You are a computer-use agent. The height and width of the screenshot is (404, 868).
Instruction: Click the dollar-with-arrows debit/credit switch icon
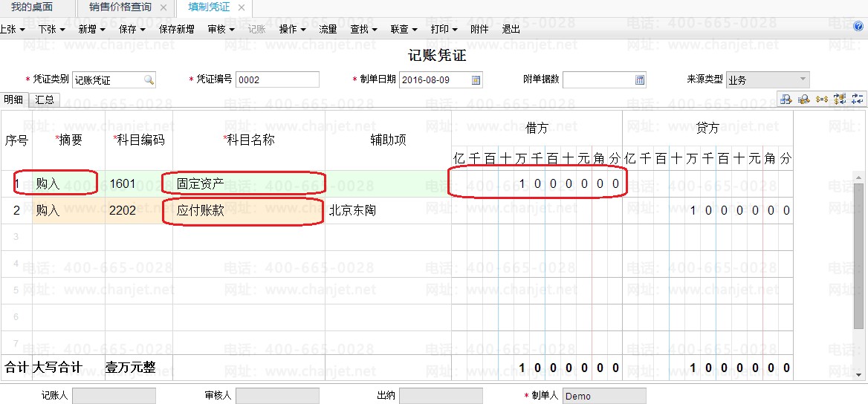[840, 99]
